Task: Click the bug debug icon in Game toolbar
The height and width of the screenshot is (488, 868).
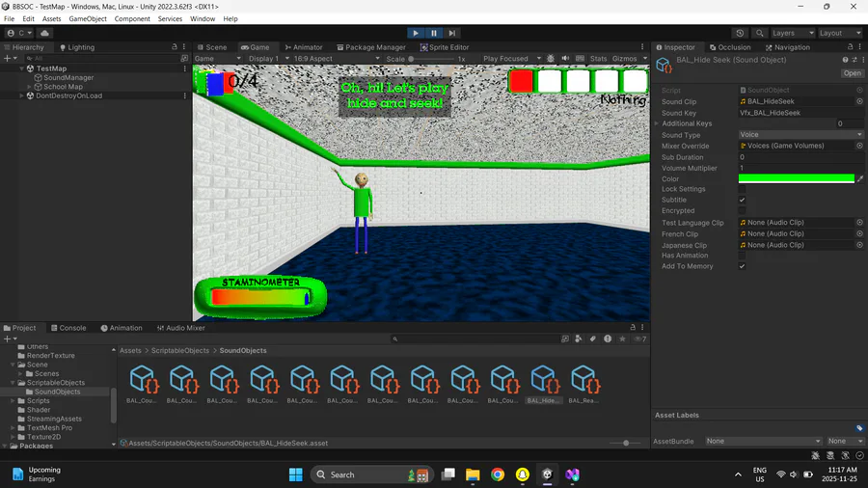Action: click(x=551, y=59)
